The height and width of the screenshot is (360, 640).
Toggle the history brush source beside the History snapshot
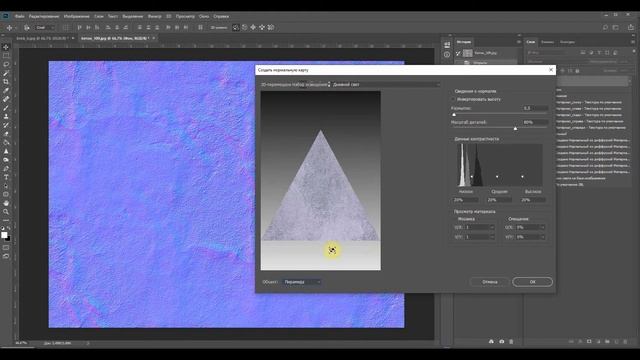pyautogui.click(x=458, y=53)
